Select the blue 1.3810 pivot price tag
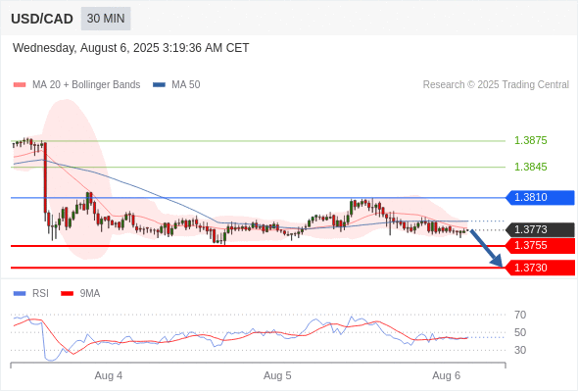578x392 pixels. point(540,198)
